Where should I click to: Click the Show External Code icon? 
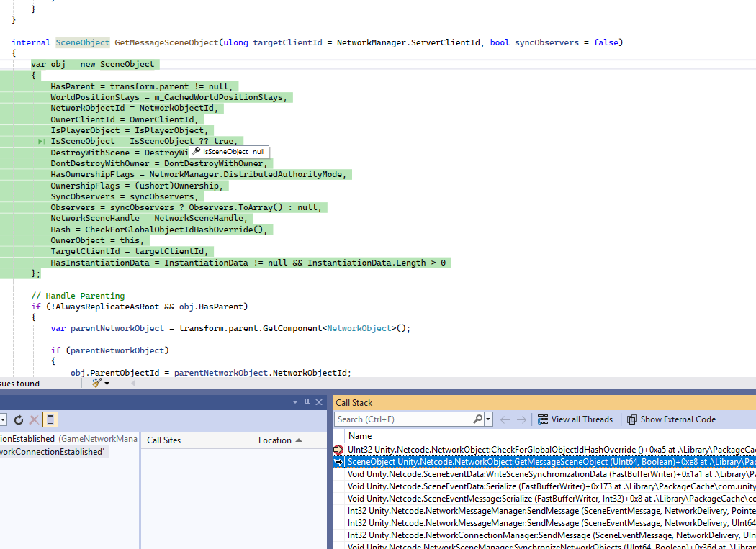tap(631, 419)
